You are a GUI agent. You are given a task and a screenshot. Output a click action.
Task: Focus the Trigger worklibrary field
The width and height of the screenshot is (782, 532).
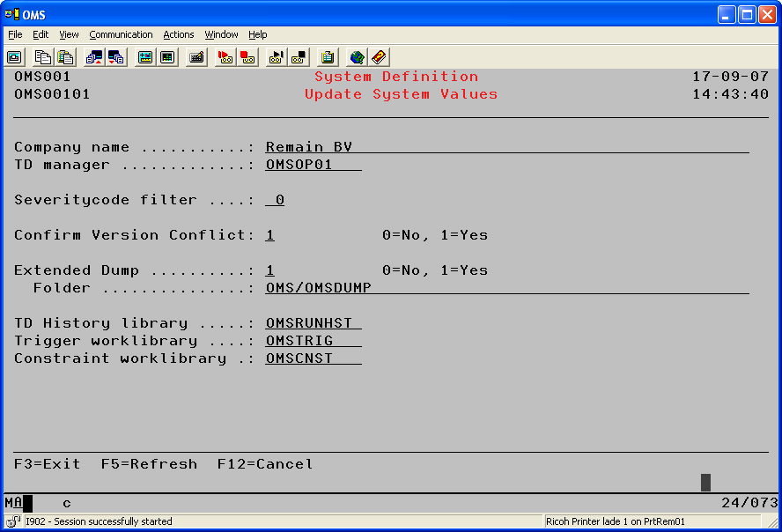click(313, 341)
